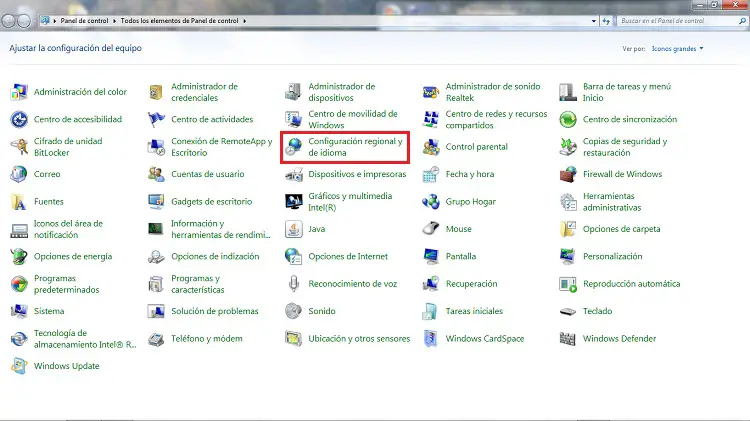Image resolution: width=750 pixels, height=421 pixels.
Task: Click Todos los elementos de Panel de control breadcrumb
Action: click(x=179, y=21)
